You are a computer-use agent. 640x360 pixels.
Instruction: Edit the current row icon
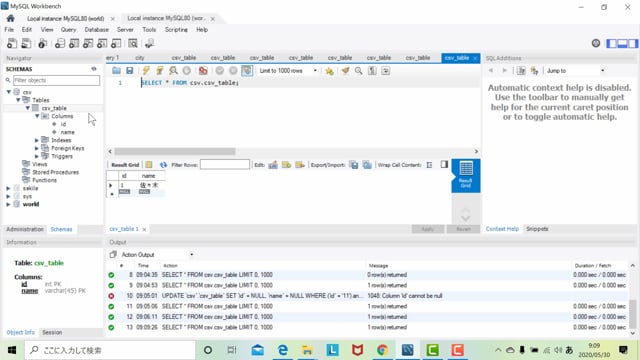(273, 165)
